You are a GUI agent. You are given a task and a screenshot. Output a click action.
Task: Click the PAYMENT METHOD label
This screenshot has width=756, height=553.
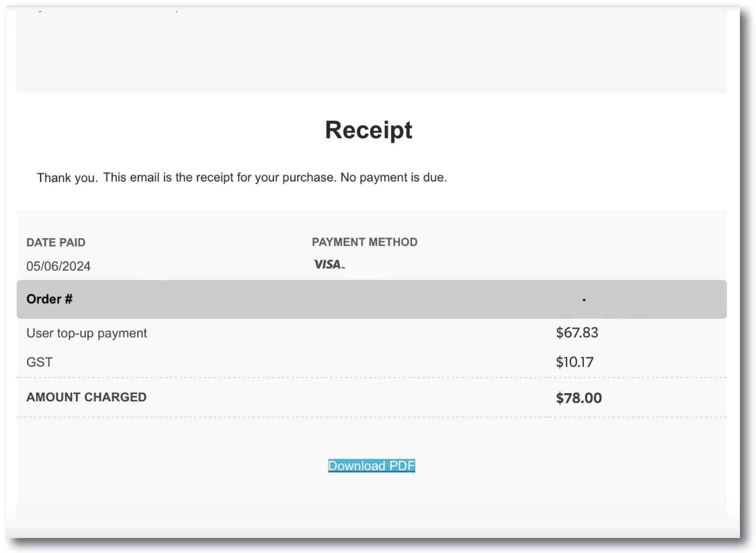point(365,242)
